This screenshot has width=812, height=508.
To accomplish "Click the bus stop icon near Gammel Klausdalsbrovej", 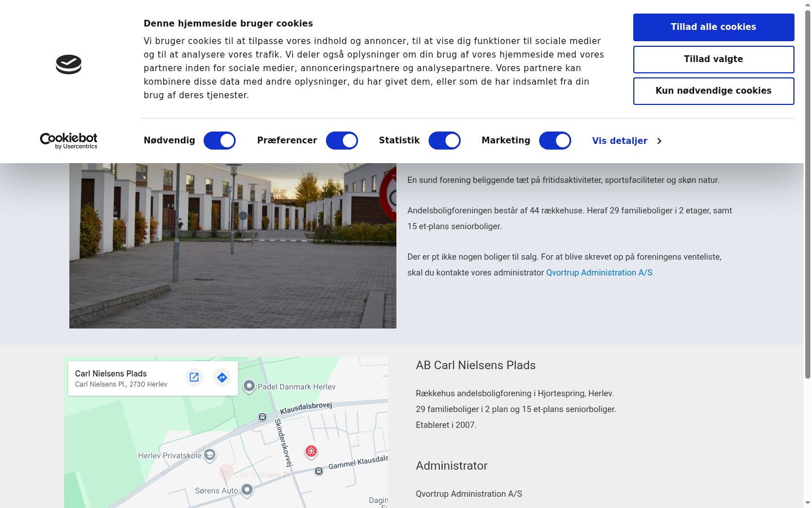I will (x=319, y=471).
